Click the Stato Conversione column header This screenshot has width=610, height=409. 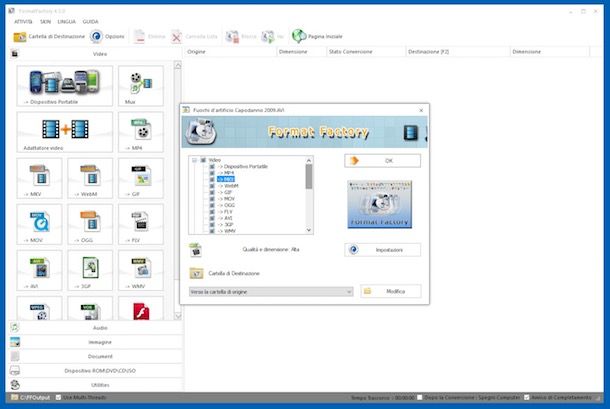point(366,52)
